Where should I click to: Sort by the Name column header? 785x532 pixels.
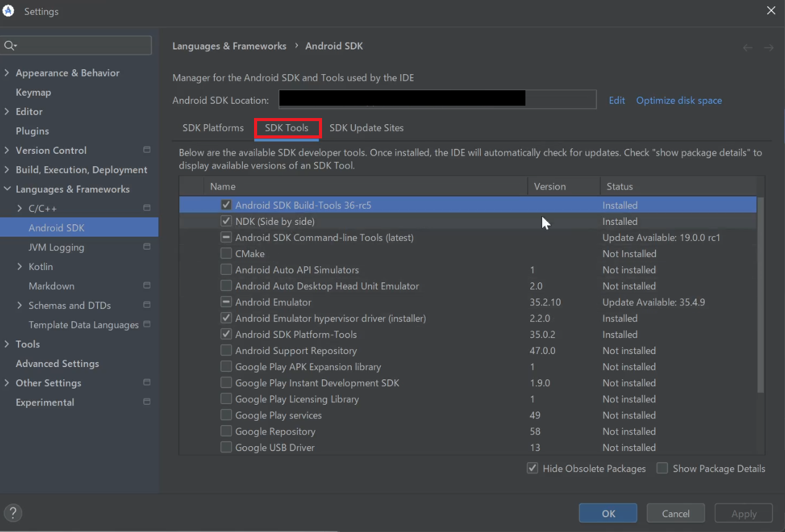[x=367, y=186]
